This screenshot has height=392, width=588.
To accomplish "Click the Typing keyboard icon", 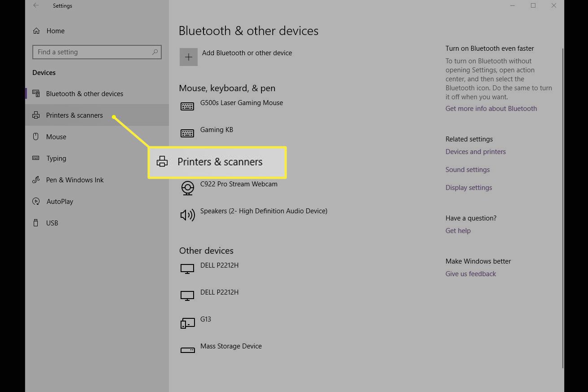I will tap(36, 158).
